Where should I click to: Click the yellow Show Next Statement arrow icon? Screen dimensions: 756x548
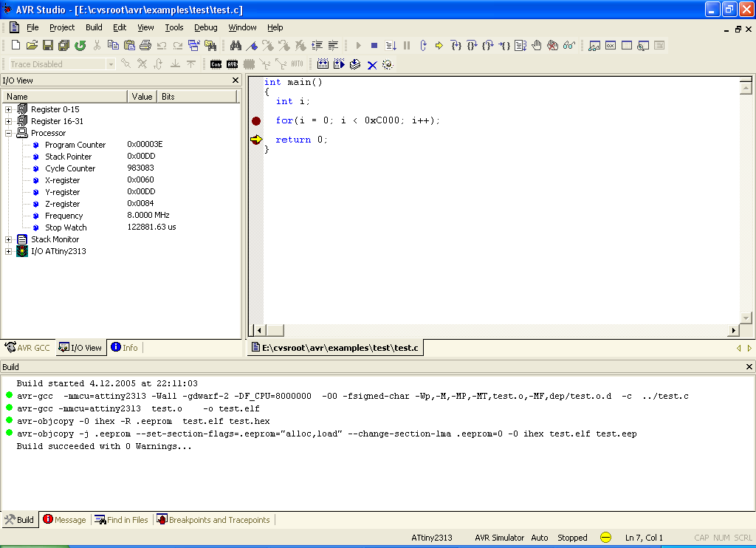(x=439, y=46)
